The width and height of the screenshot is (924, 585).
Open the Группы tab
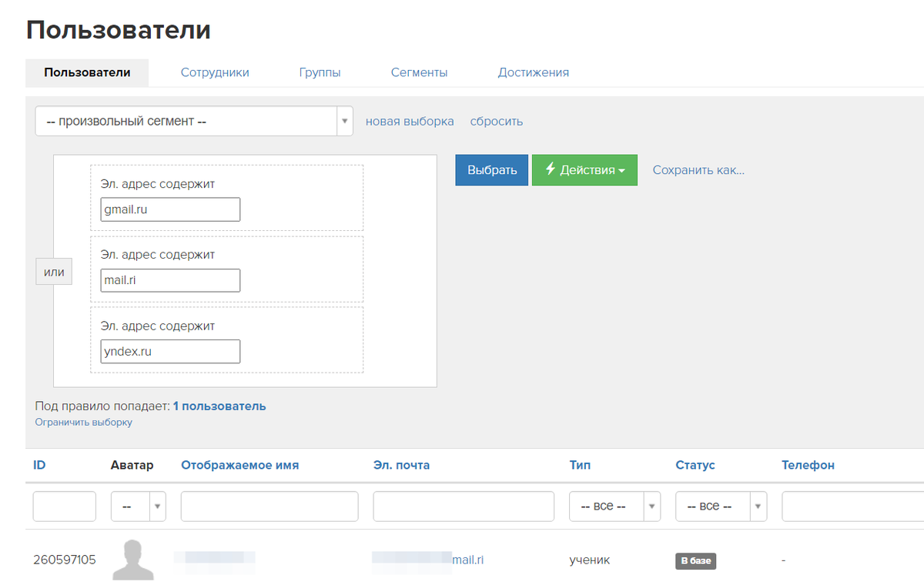click(320, 72)
